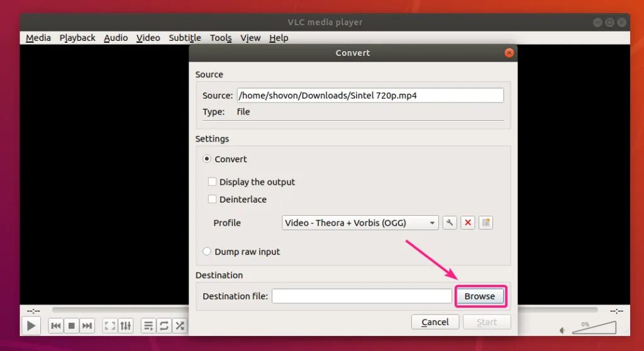Open the Subtitle menu
The image size is (644, 351).
tap(185, 38)
